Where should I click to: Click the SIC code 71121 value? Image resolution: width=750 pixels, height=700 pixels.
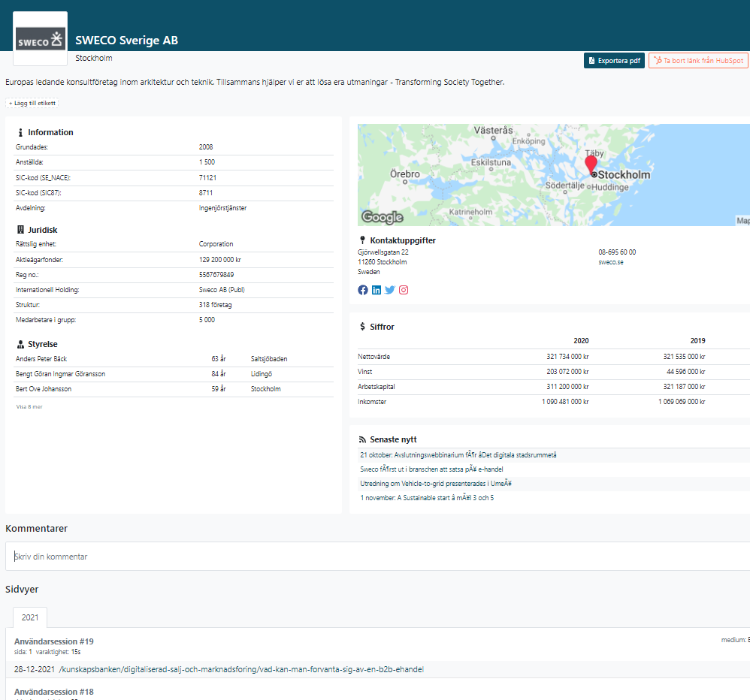click(207, 178)
